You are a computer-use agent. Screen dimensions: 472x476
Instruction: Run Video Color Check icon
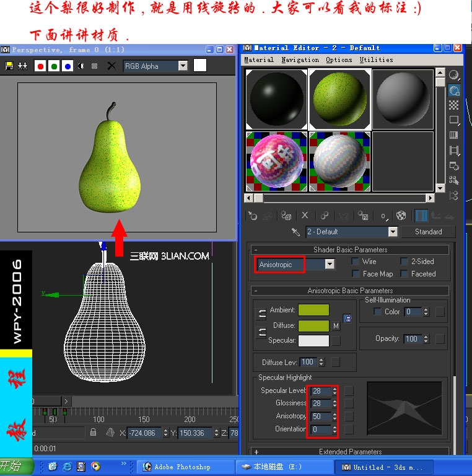(454, 135)
